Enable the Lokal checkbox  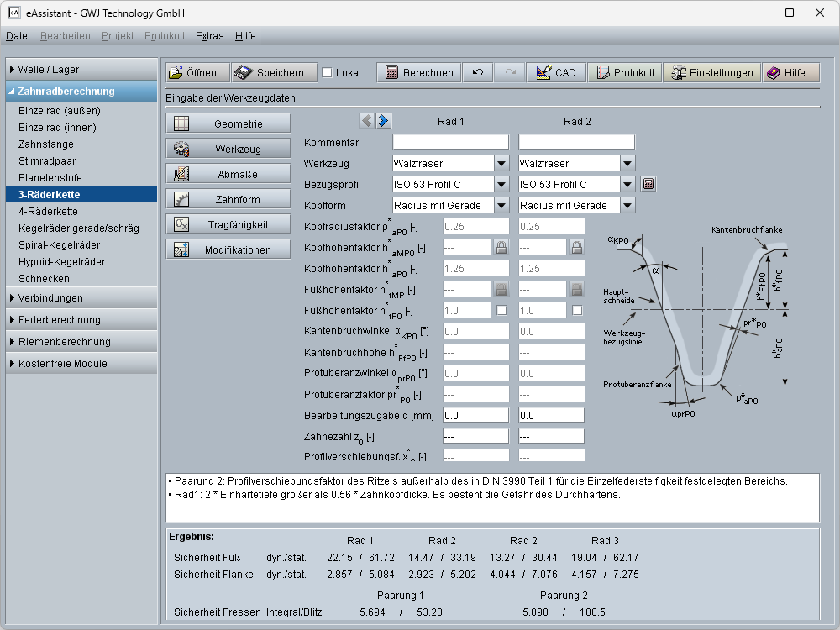328,73
